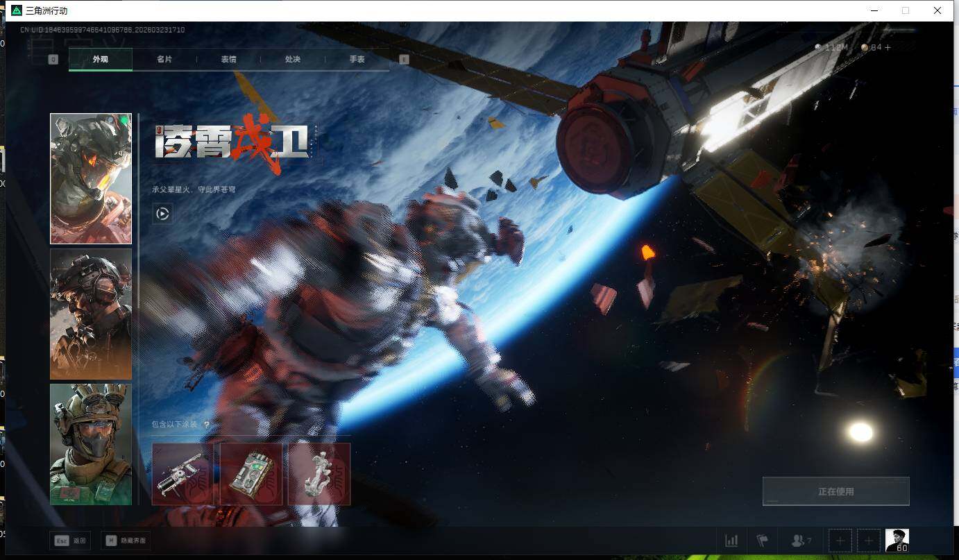The image size is (959, 560).
Task: Play the 凌霄战卫 skin preview video
Action: (162, 214)
